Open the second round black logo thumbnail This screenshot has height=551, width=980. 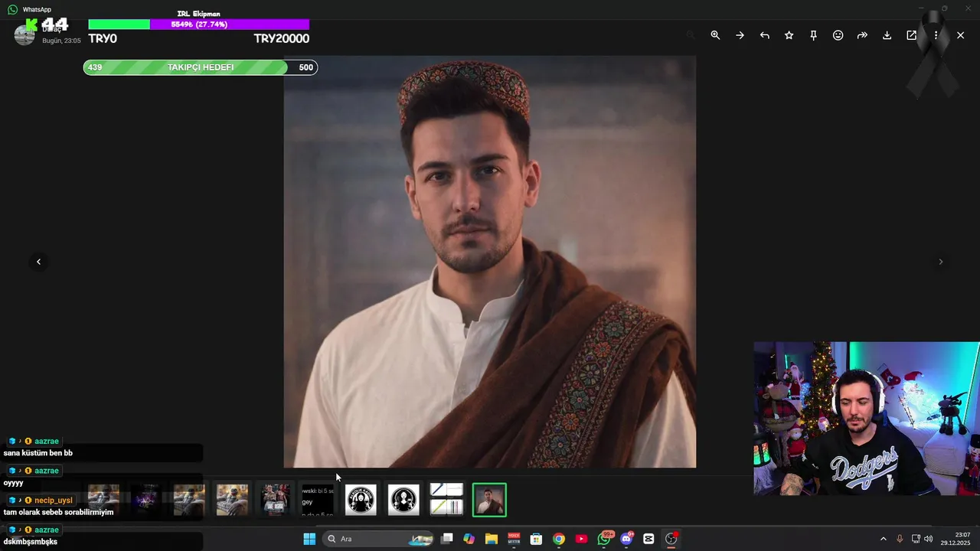click(x=403, y=500)
